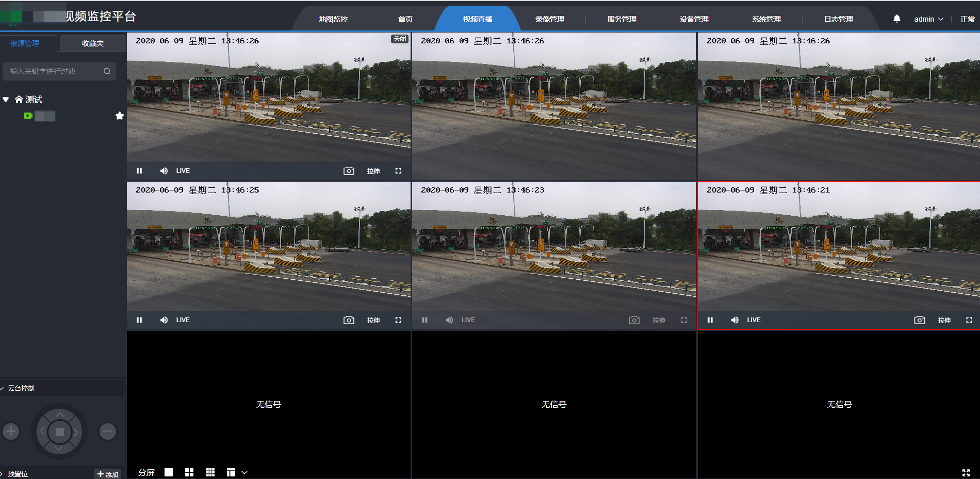Pause the top-left video stream

tap(139, 171)
